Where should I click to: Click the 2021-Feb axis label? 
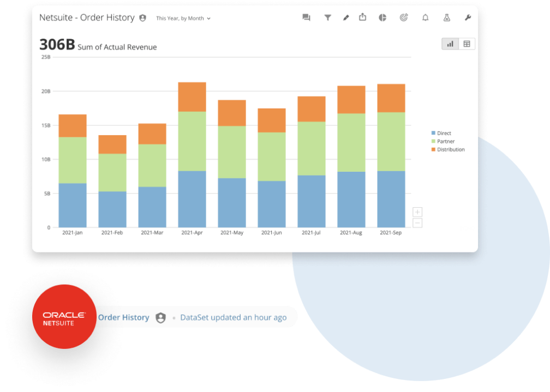(112, 232)
